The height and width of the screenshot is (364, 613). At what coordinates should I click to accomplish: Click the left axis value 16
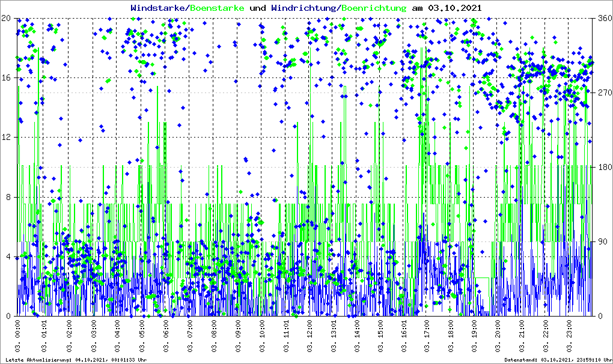tap(5, 77)
